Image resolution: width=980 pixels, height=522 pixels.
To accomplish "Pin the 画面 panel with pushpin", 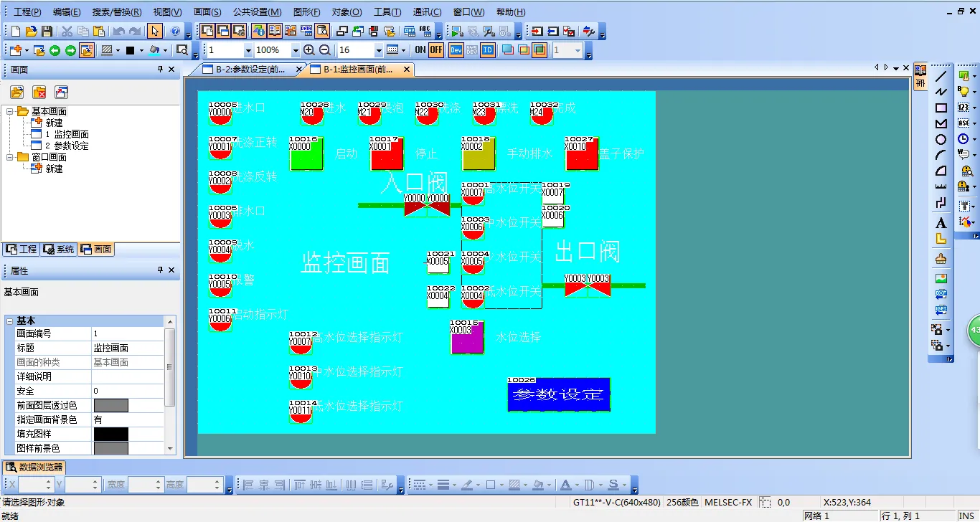I will click(160, 70).
